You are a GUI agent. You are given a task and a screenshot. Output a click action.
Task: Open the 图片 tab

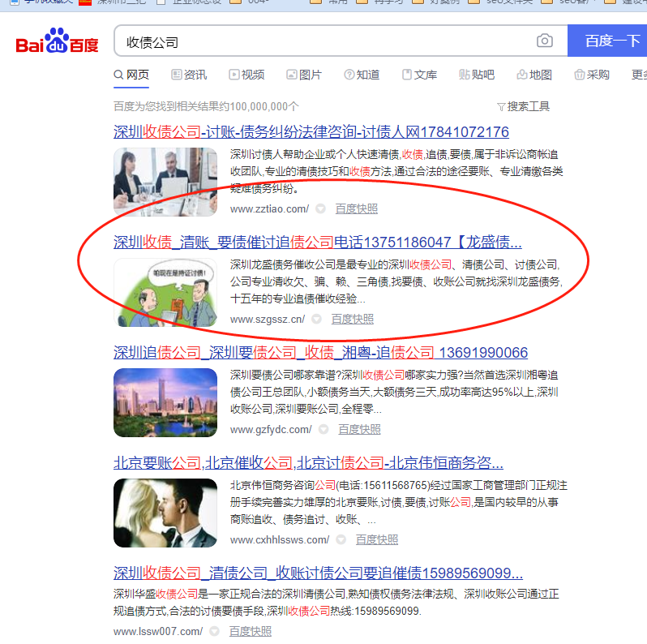tap(304, 75)
